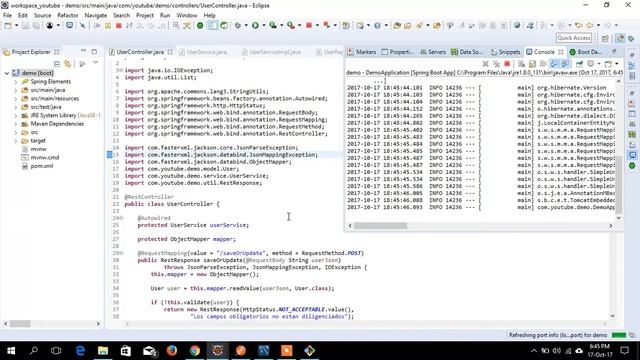Click the green Run icon in the toolbar

tap(255, 25)
